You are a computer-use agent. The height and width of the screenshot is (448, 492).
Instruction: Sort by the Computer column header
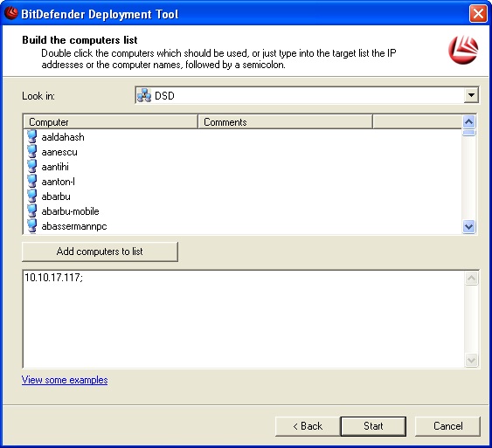[110, 122]
